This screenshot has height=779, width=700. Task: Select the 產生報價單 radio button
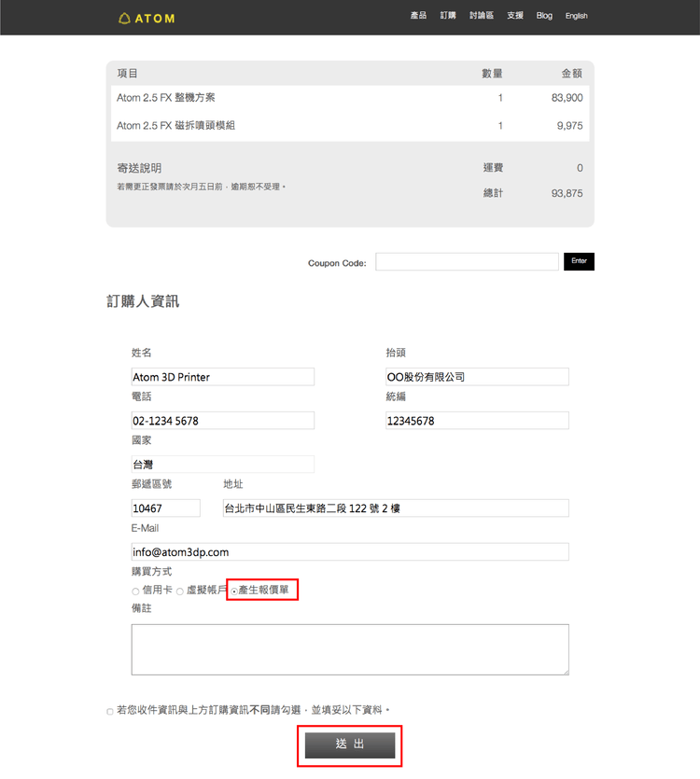(234, 591)
